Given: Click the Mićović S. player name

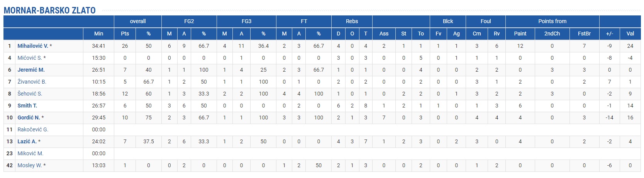Looking at the screenshot, I should click(29, 58).
